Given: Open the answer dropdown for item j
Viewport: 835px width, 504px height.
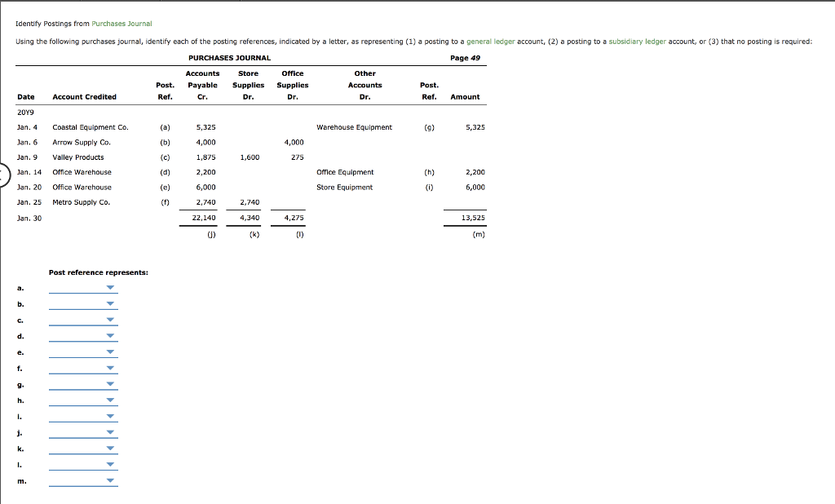Looking at the screenshot, I should [112, 432].
